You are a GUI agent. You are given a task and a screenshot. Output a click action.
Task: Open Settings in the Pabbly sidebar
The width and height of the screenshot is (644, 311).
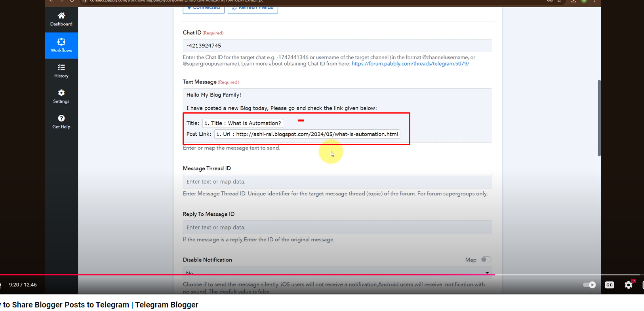pos(61,97)
